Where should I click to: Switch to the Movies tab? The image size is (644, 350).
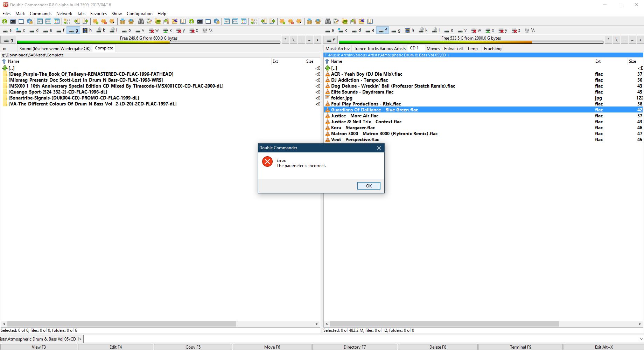(x=433, y=49)
